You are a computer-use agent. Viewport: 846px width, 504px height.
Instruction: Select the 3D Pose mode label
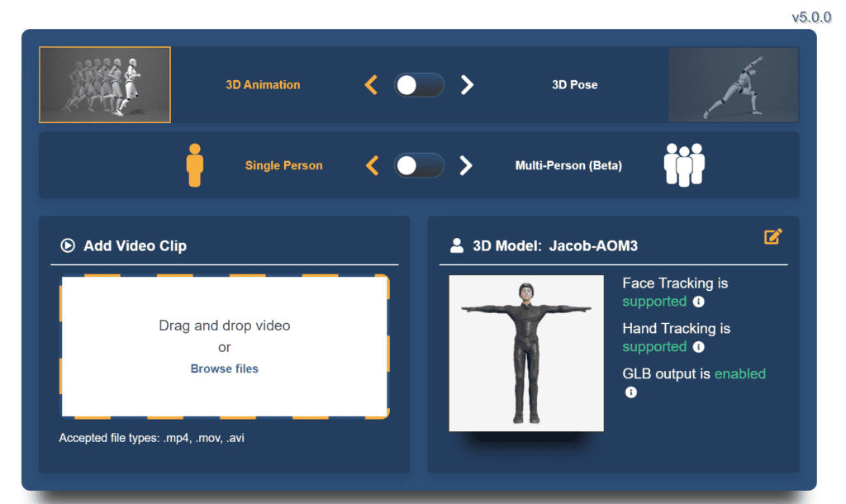tap(574, 85)
